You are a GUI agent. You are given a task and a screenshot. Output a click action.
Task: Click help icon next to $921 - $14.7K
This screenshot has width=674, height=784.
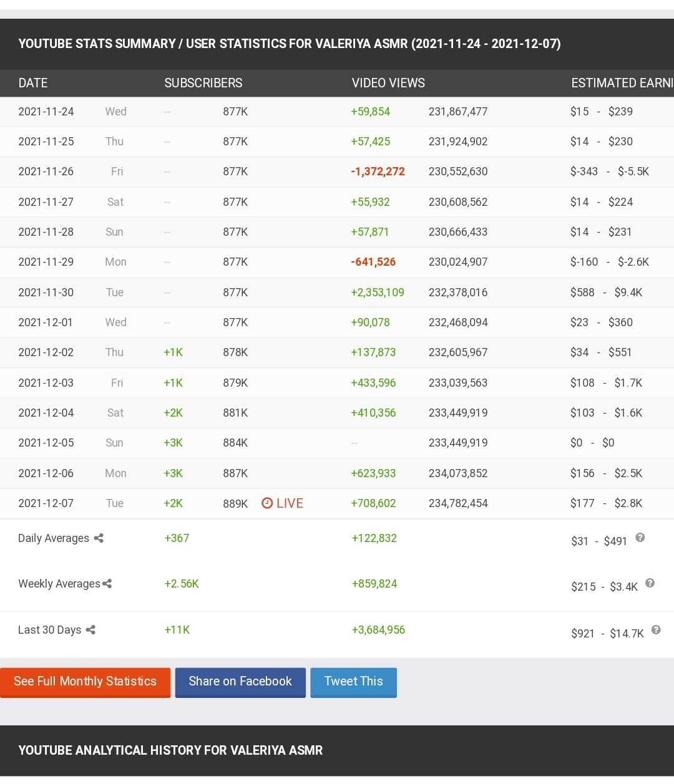[656, 630]
